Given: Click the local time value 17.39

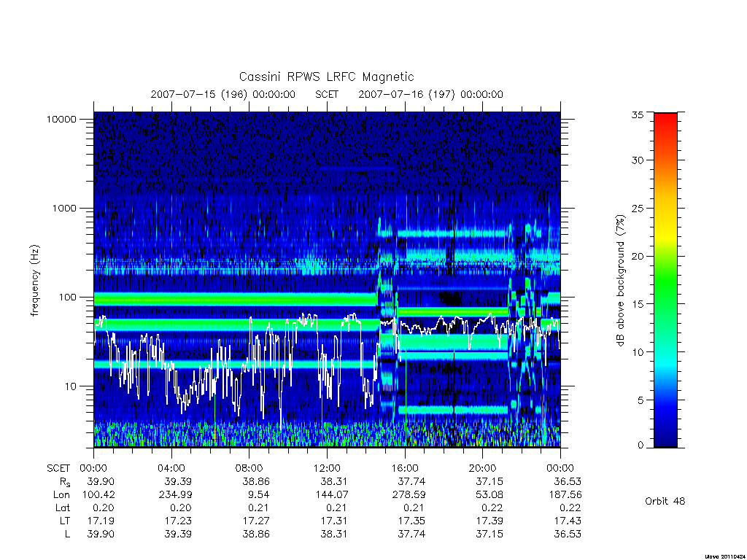Looking at the screenshot, I should pyautogui.click(x=489, y=521).
